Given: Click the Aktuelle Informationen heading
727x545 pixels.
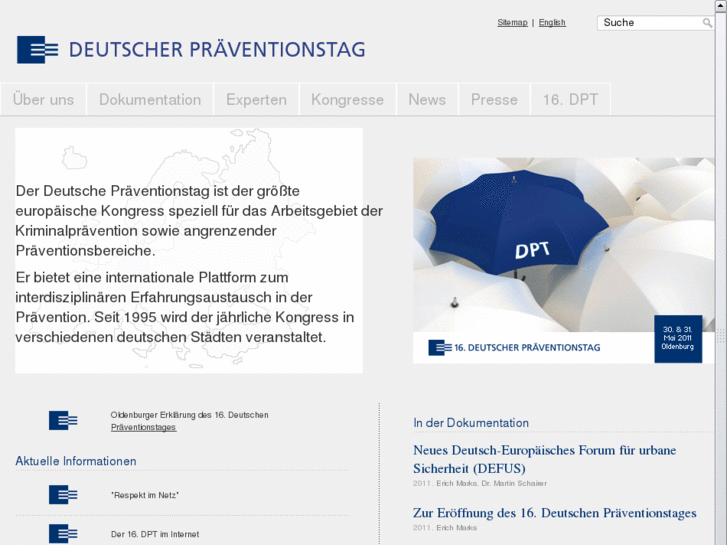Looking at the screenshot, I should coord(76,461).
